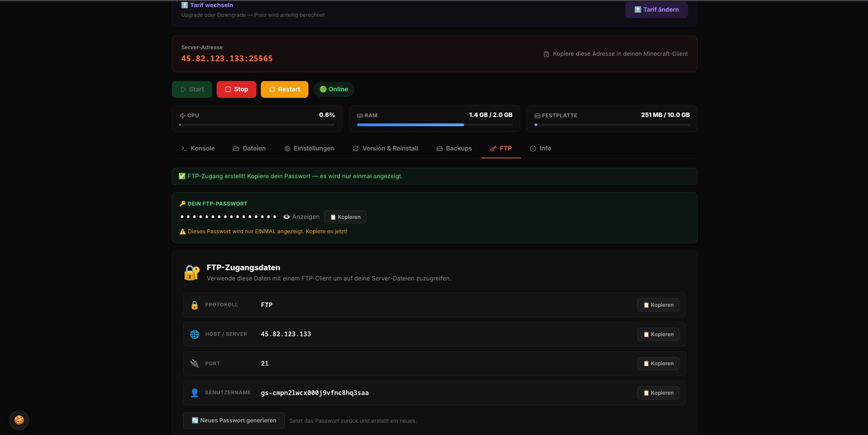Open the Version & Reinstall tab
868x435 pixels.
click(385, 148)
